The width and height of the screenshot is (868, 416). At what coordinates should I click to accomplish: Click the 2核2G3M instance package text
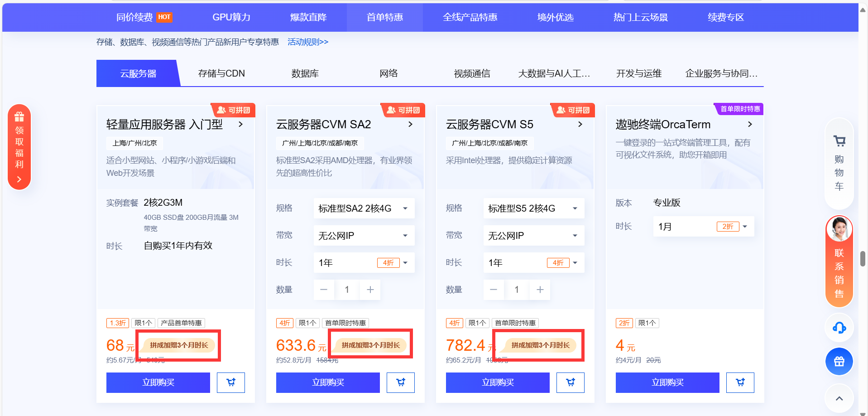(163, 203)
